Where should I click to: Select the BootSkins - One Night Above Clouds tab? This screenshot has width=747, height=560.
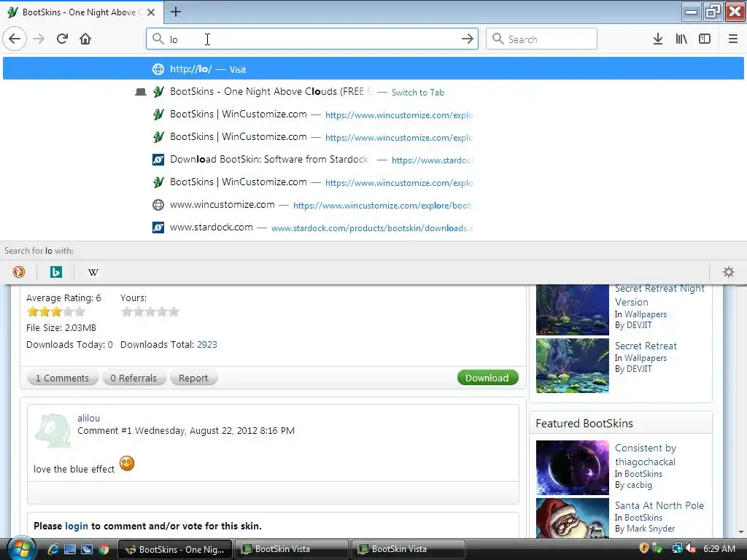pyautogui.click(x=82, y=12)
